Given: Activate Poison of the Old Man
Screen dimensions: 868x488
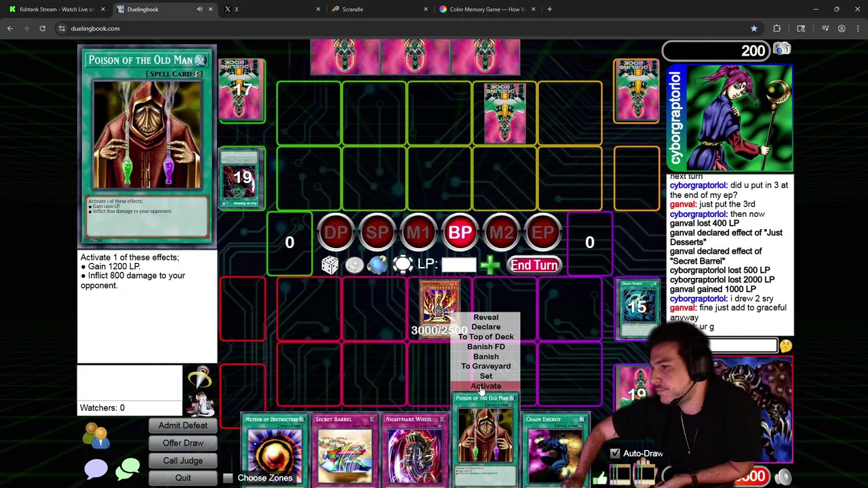Looking at the screenshot, I should tap(486, 386).
